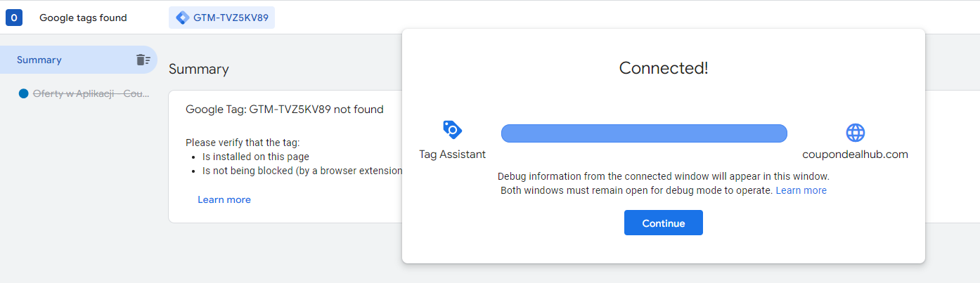The width and height of the screenshot is (980, 283).
Task: Open the Summary item in the sidebar
Action: 79,60
